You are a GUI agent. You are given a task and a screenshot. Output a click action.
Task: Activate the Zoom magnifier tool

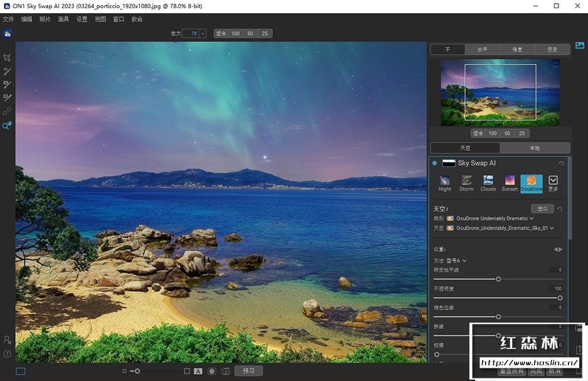[x=7, y=126]
